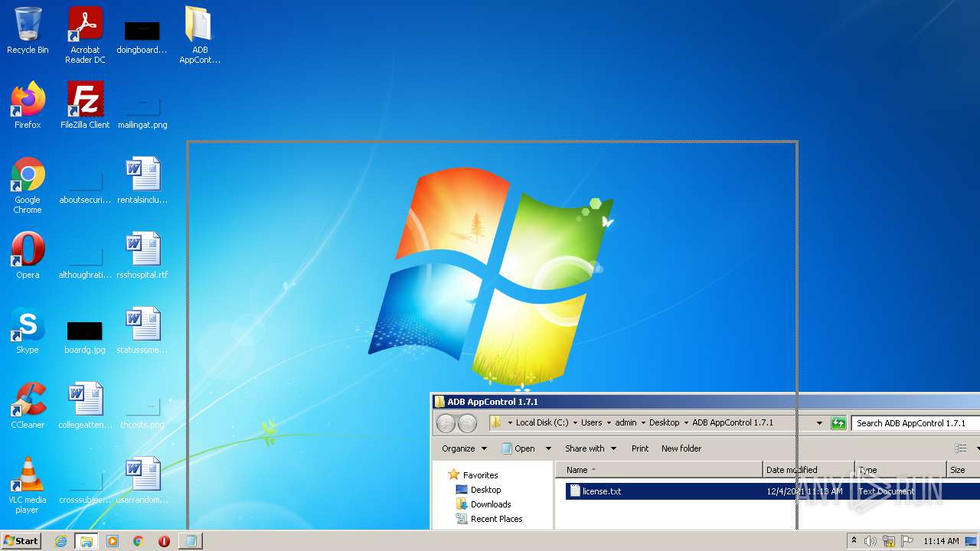Open the volume speaker tray icon

[x=871, y=541]
